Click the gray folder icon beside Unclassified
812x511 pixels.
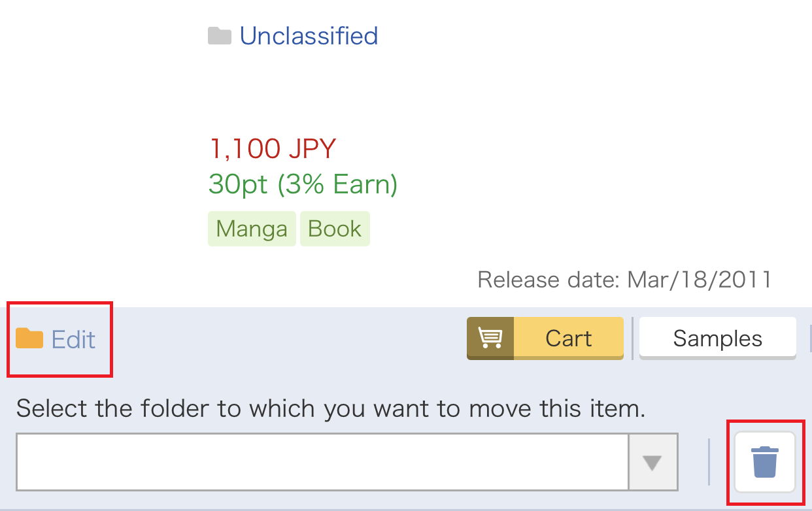(220, 36)
